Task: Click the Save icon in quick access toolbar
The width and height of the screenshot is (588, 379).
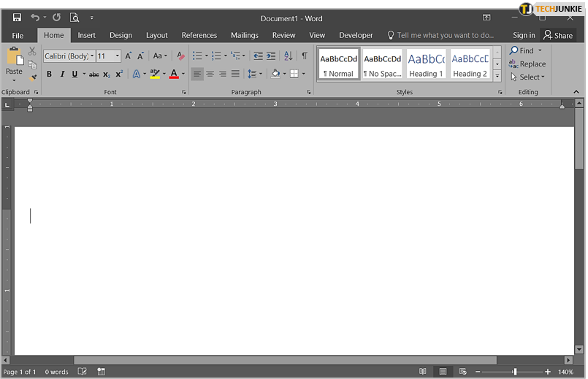Action: click(x=17, y=17)
